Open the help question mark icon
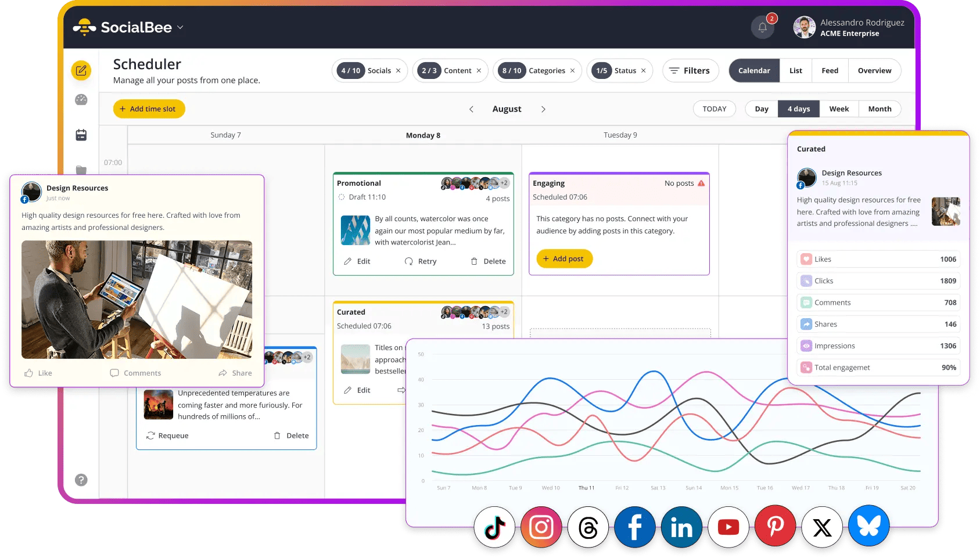Screen dimensions: 980x558 [x=81, y=480]
